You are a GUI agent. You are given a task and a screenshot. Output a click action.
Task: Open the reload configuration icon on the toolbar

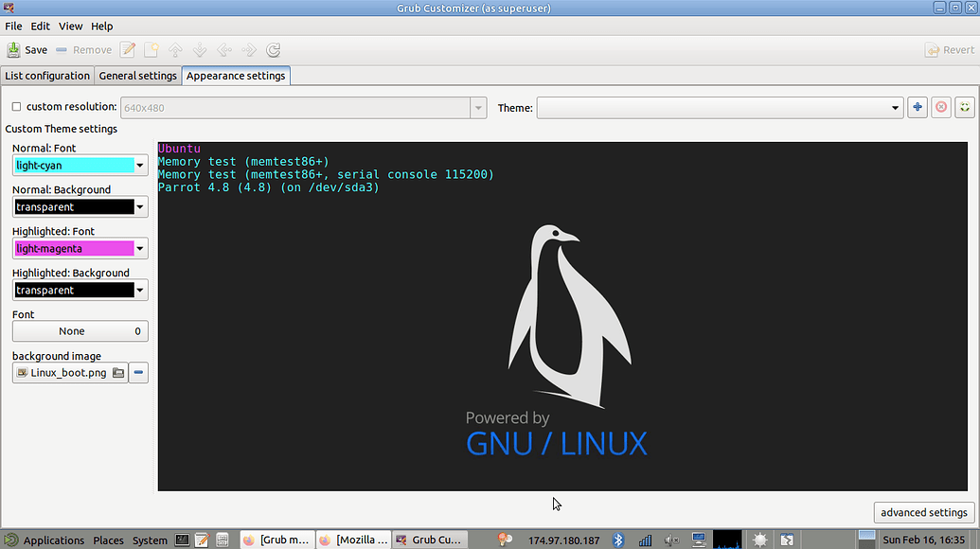click(x=273, y=49)
